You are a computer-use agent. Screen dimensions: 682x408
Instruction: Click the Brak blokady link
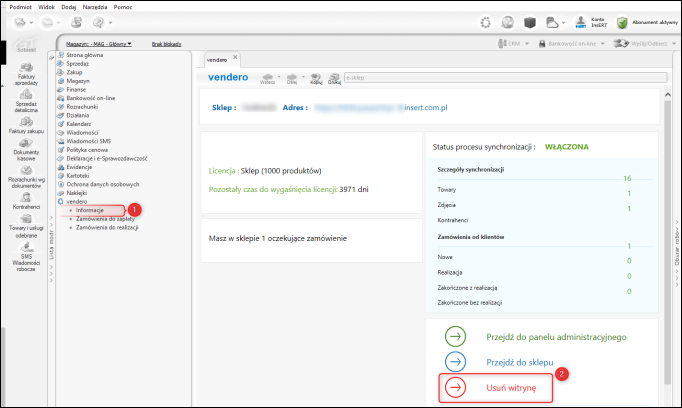[167, 44]
